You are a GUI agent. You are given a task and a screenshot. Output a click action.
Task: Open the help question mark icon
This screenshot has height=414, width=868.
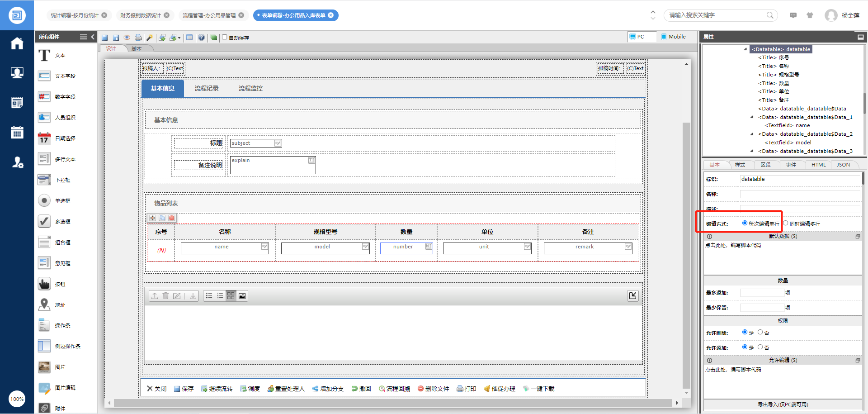point(201,38)
